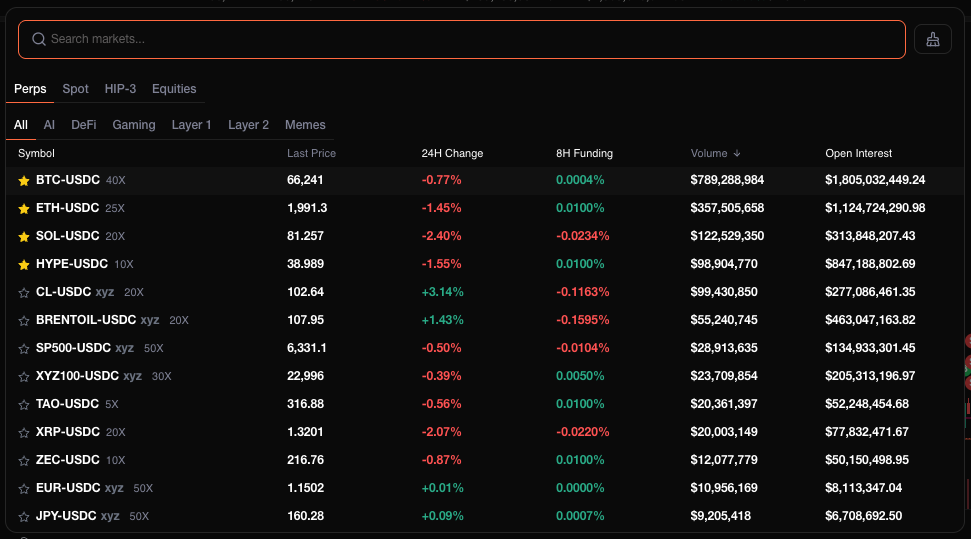Unfavorite BTC-USDC using its gold star

tap(24, 180)
